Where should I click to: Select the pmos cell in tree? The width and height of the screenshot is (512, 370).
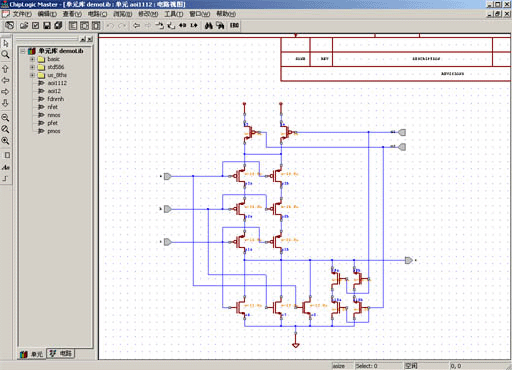coord(54,131)
